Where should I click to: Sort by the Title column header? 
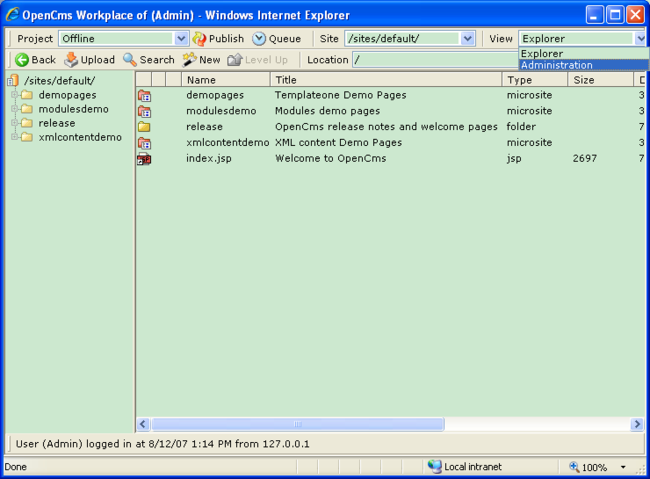(386, 80)
